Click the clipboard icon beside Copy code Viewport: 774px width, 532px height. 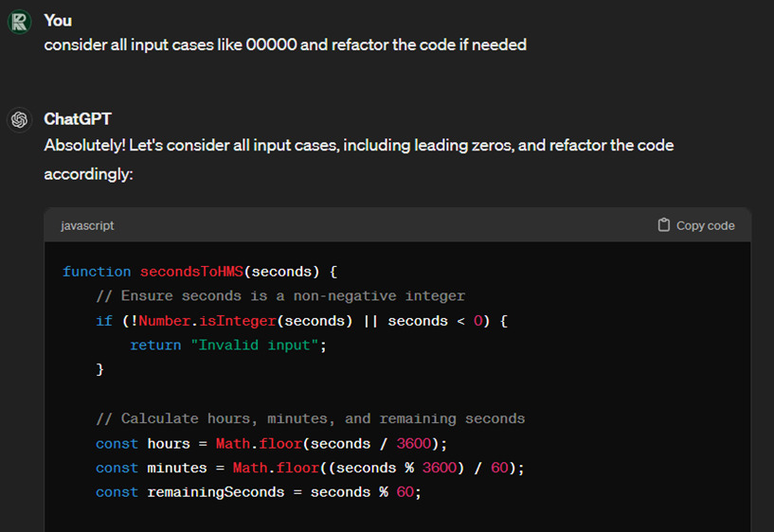pyautogui.click(x=664, y=225)
